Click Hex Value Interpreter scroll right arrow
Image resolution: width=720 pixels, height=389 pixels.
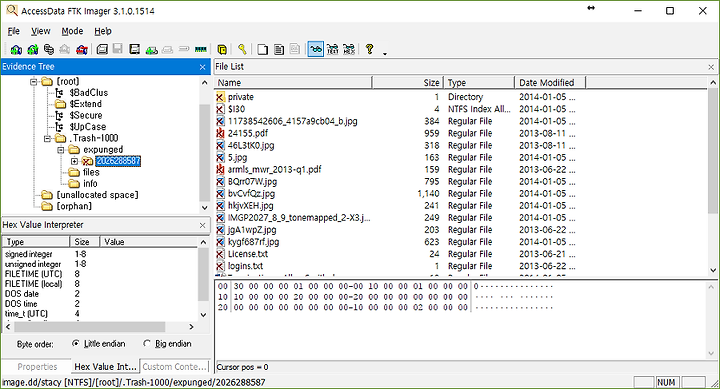191,327
